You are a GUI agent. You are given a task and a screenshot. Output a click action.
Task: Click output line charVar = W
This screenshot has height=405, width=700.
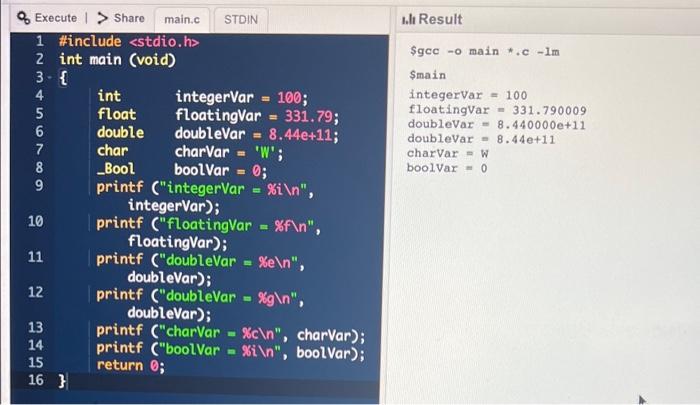pos(448,154)
